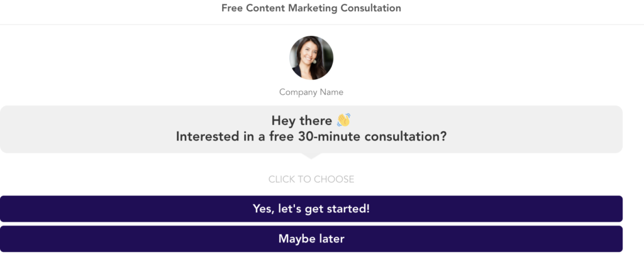Click the "Company Name" label
This screenshot has height=277, width=644.
(x=311, y=92)
